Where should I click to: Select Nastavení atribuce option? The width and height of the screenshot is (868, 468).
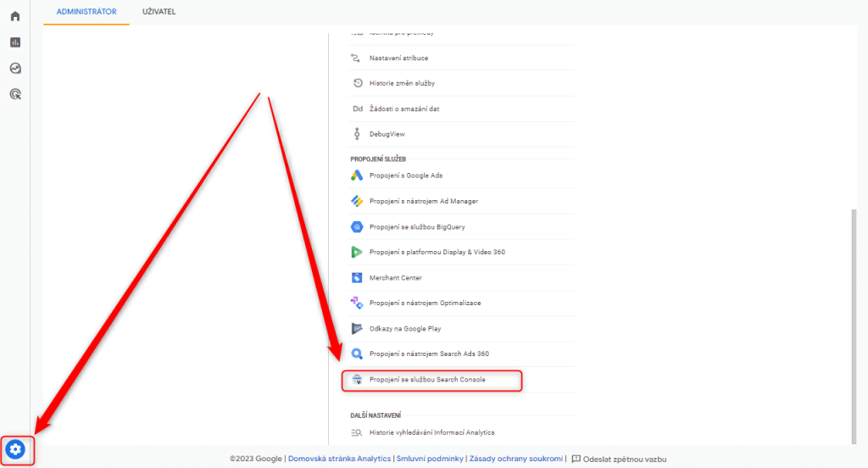398,58
